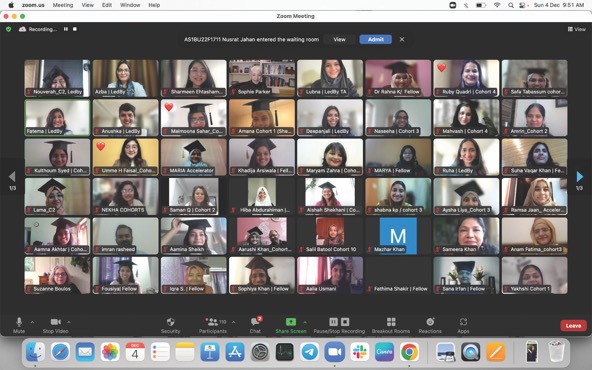Open the Apps icon in toolbar

pyautogui.click(x=463, y=322)
